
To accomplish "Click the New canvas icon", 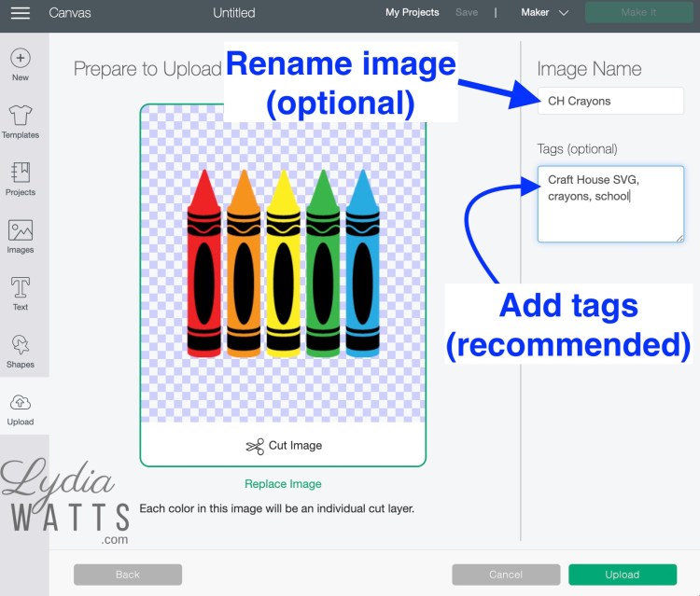I will coord(21,64).
